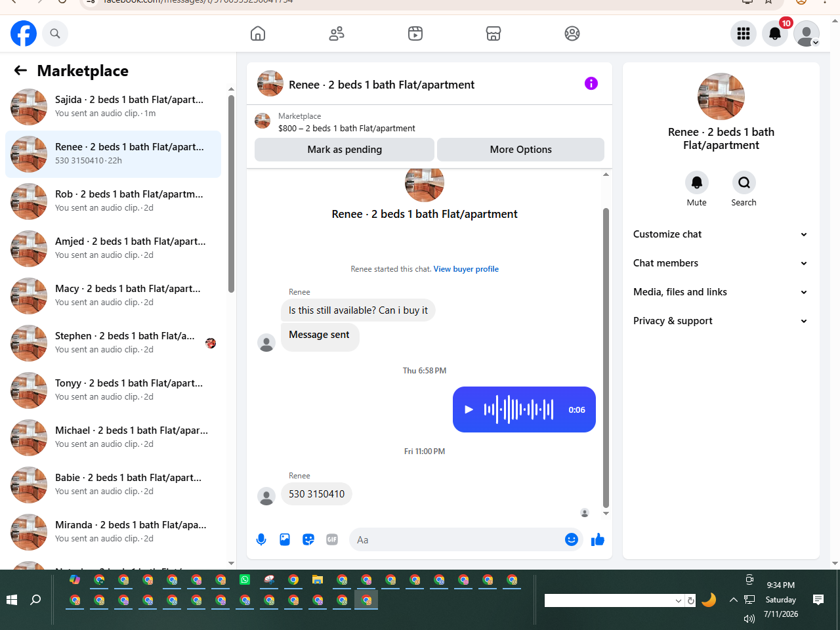
Task: Send a thumbs-up like
Action: (x=598, y=539)
